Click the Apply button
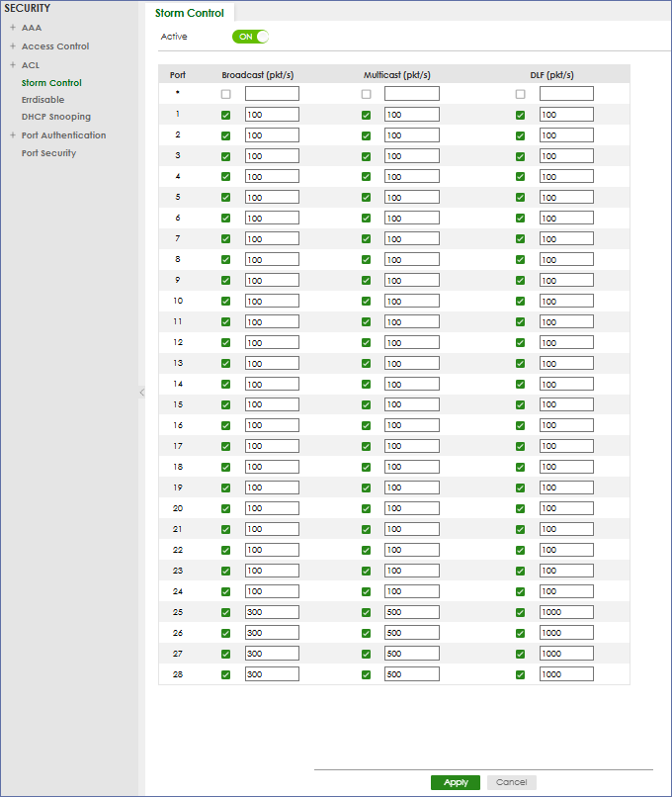672x797 pixels. tap(456, 782)
